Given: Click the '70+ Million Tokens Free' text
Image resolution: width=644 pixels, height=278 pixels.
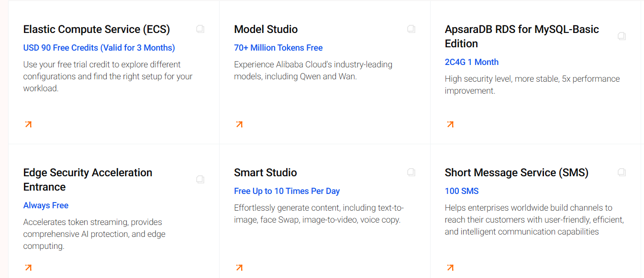Looking at the screenshot, I should coord(278,48).
